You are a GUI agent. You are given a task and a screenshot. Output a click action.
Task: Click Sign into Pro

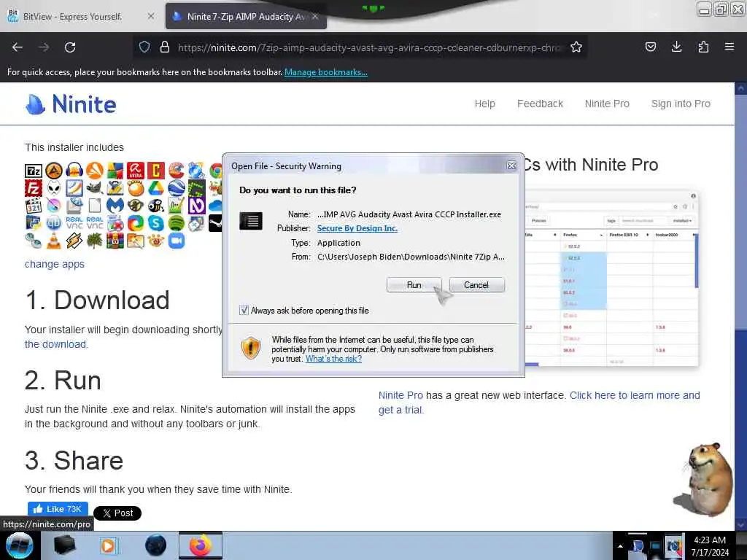[x=681, y=104]
